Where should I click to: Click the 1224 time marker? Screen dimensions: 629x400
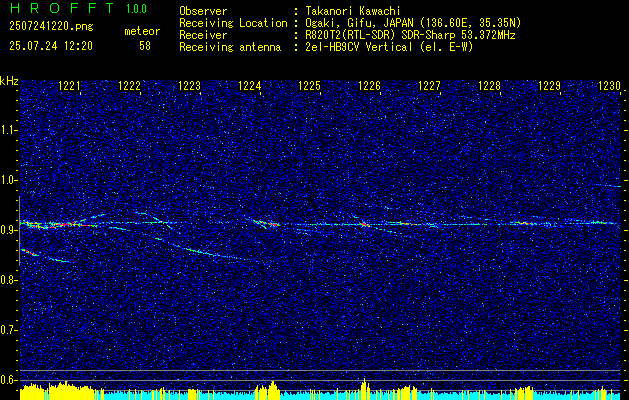pos(250,86)
